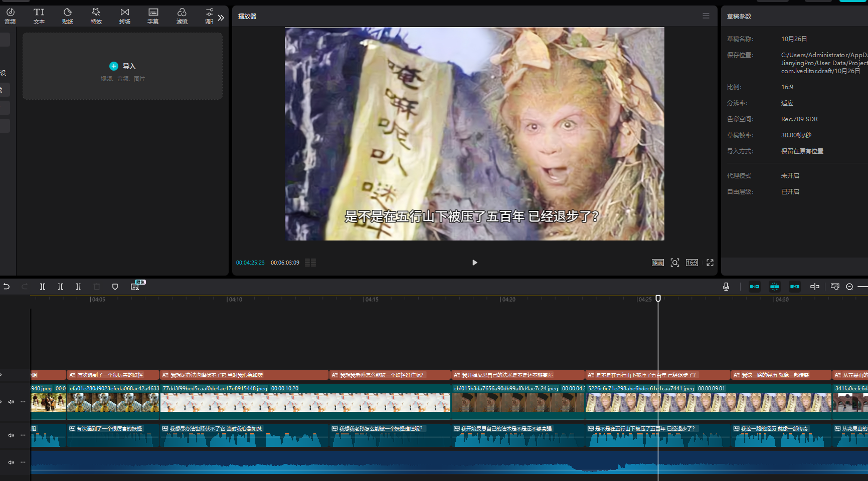Open more options for narration audio track
Image resolution: width=868 pixels, height=481 pixels.
point(23,435)
